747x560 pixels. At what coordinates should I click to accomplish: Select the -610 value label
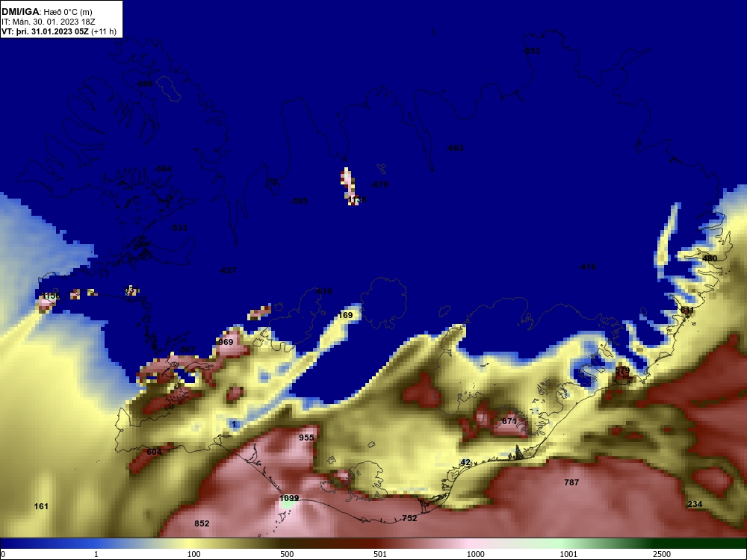pyautogui.click(x=324, y=291)
